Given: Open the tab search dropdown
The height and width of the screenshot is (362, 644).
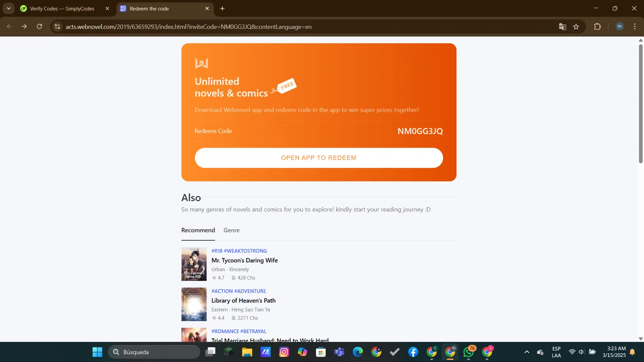Looking at the screenshot, I should click(x=9, y=9).
